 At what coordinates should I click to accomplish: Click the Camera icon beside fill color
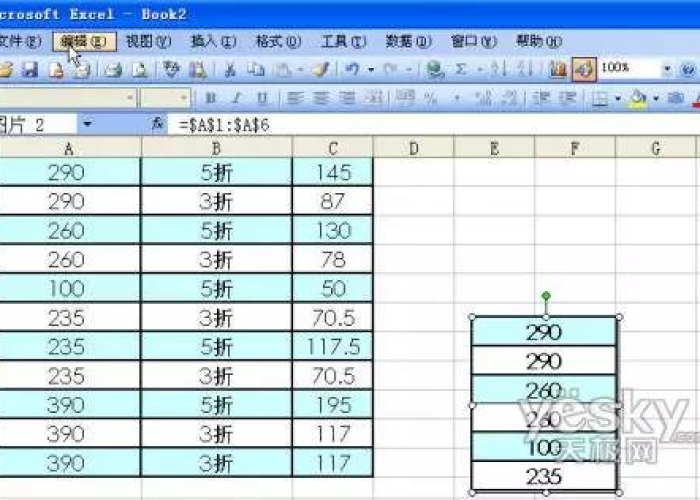pos(676,98)
